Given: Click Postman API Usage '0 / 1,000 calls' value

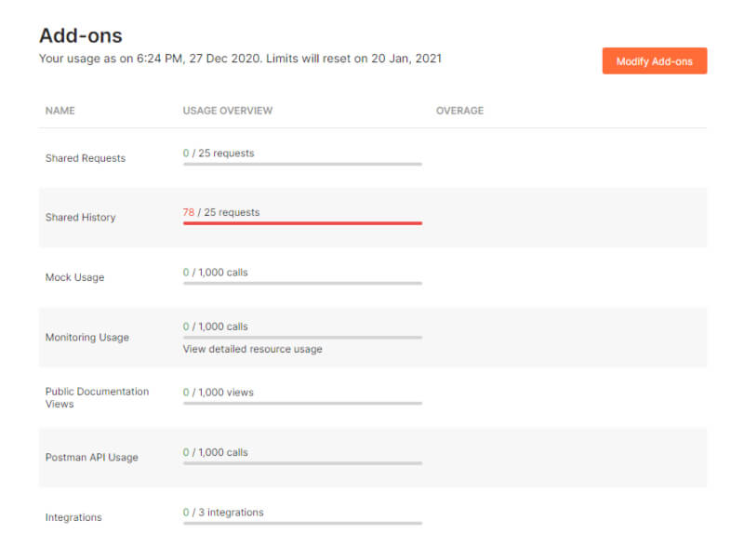Looking at the screenshot, I should click(215, 452).
